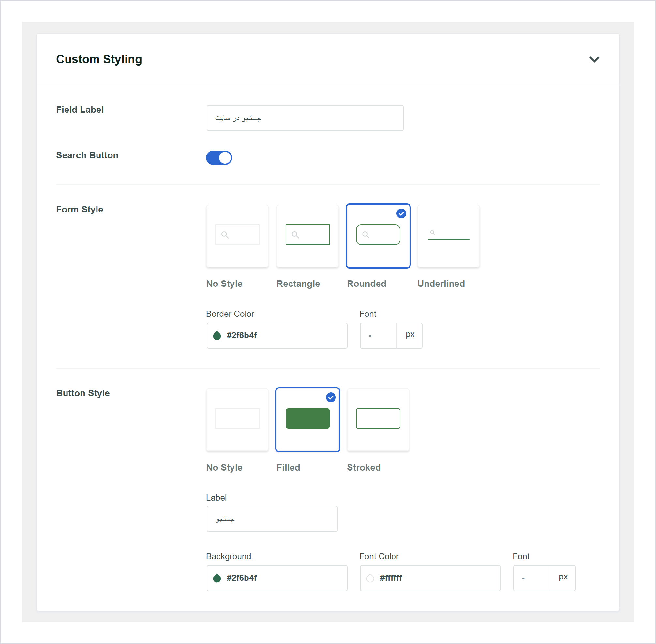
Task: Select the Underlined form style card
Action: tap(448, 236)
